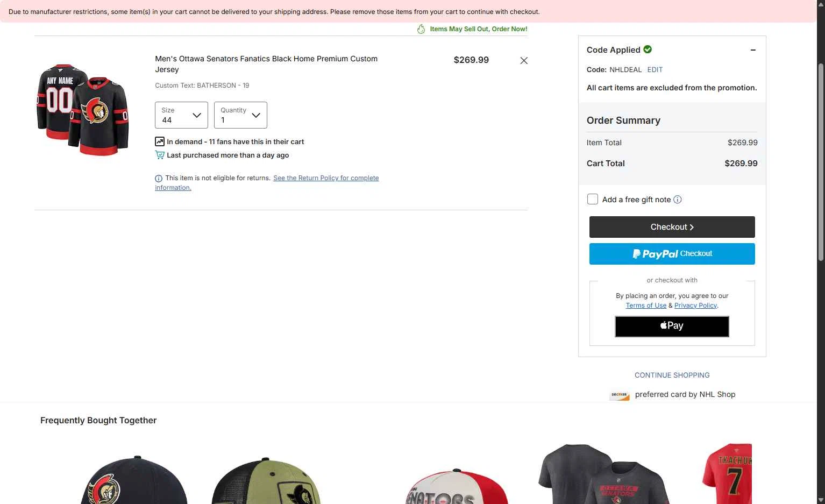The image size is (825, 504).
Task: Click the return policy info icon
Action: 159,179
